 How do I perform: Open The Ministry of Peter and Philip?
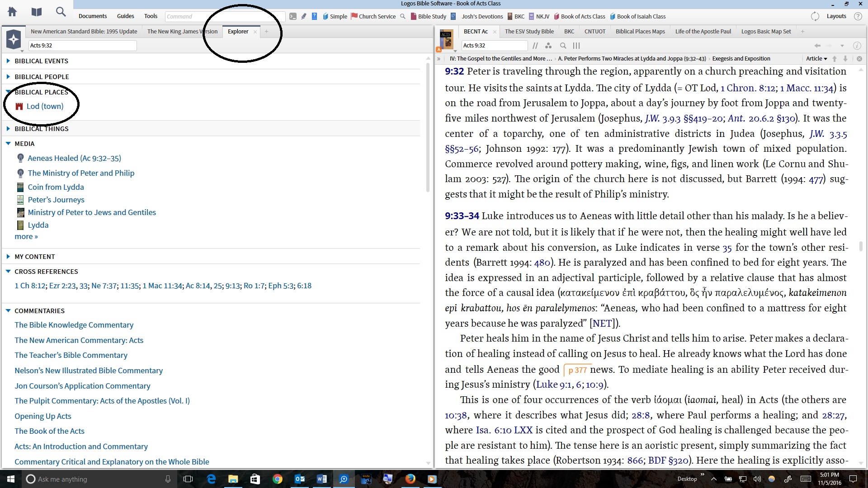pos(81,173)
